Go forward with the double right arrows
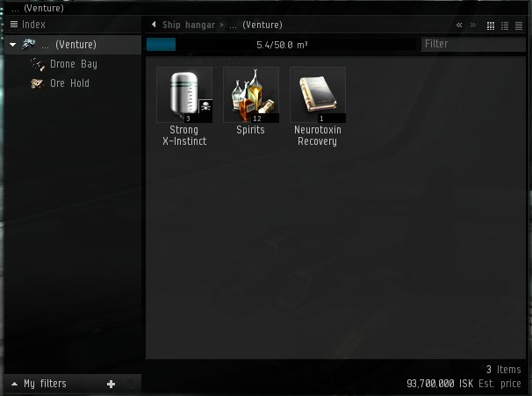The width and height of the screenshot is (532, 396). pyautogui.click(x=473, y=25)
